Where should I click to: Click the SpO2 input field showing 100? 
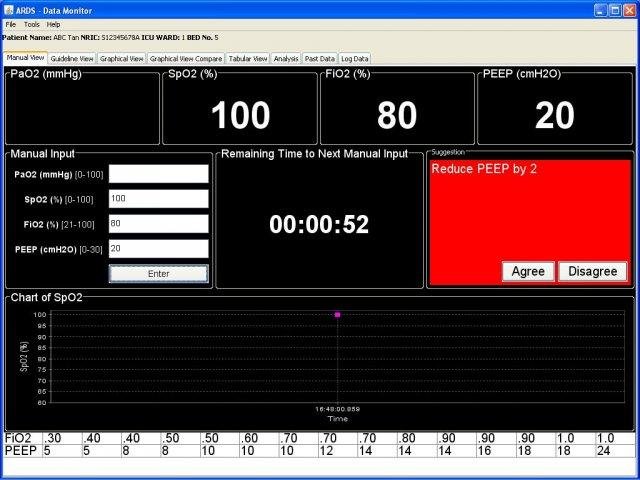159,199
